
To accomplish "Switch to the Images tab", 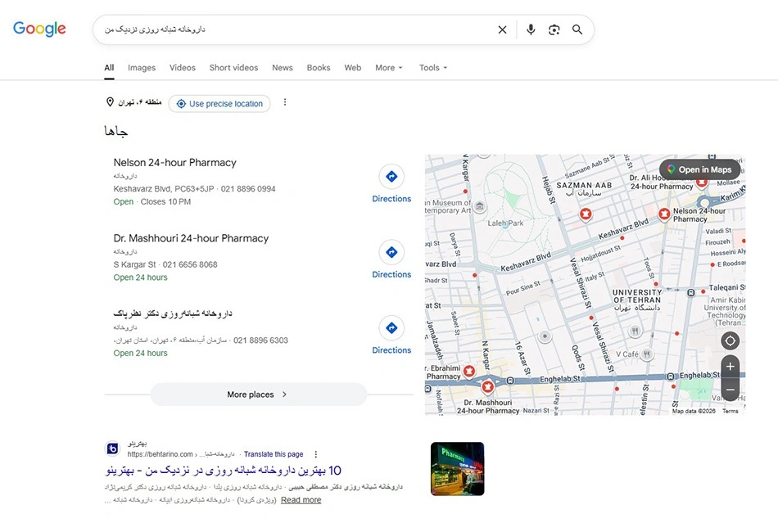I will click(142, 67).
